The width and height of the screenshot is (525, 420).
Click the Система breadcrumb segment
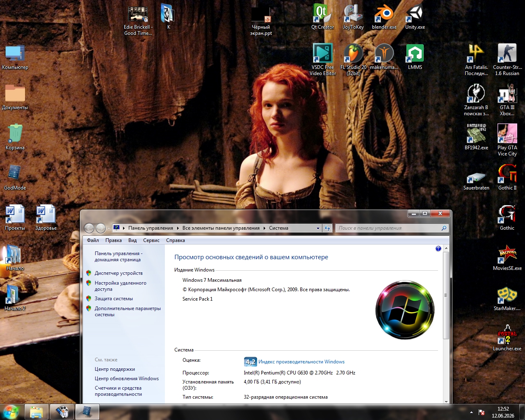(x=278, y=228)
